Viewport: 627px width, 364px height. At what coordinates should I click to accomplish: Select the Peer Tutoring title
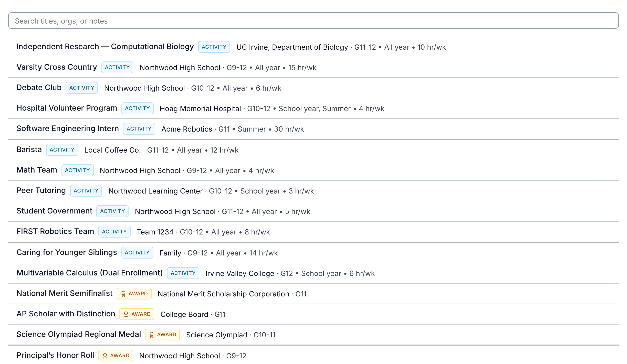click(x=41, y=190)
